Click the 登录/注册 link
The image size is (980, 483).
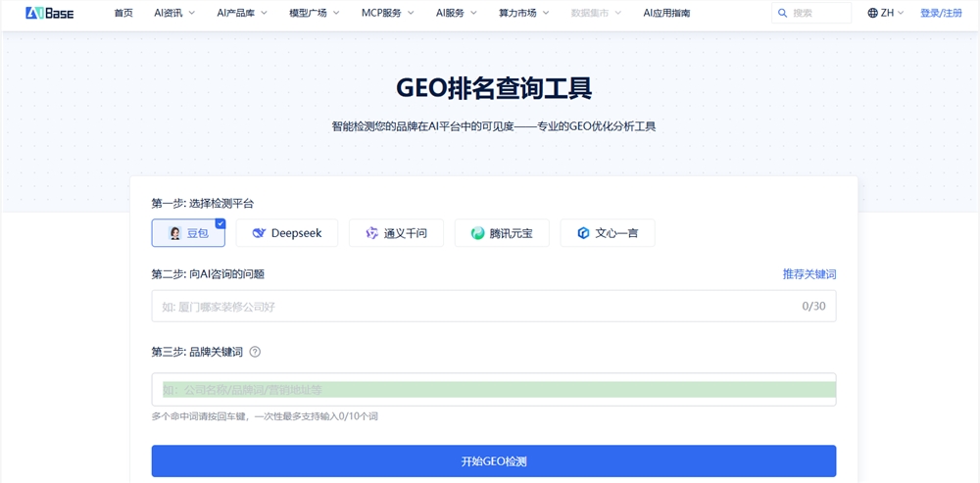click(941, 13)
